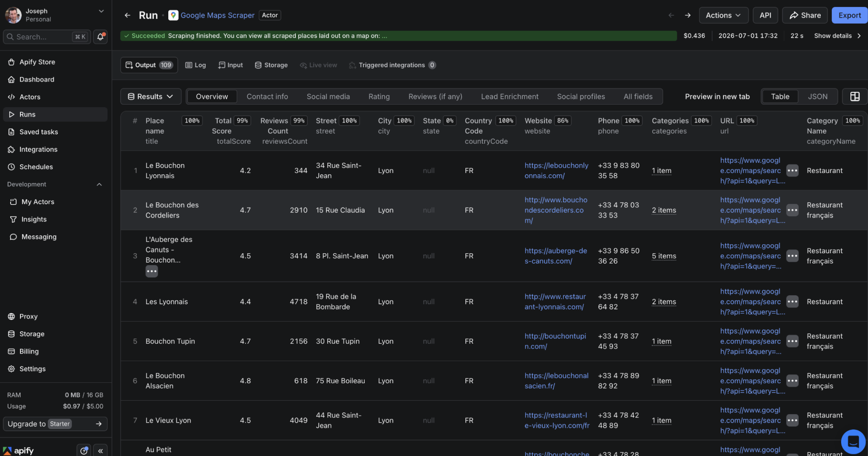
Task: Select the Lead Enrichment view
Action: pyautogui.click(x=509, y=96)
